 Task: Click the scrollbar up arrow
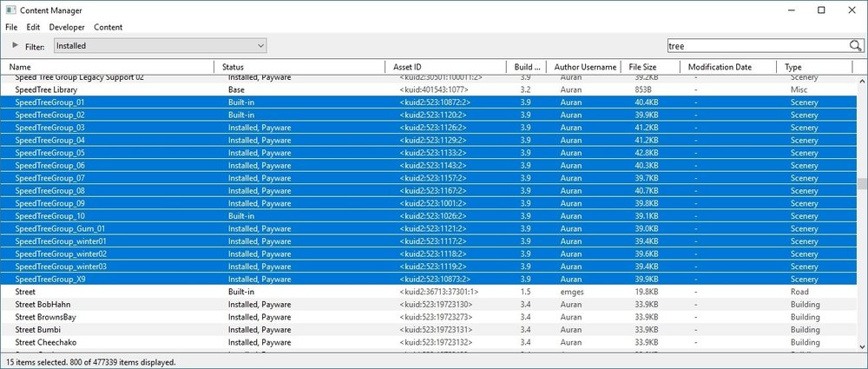point(862,82)
